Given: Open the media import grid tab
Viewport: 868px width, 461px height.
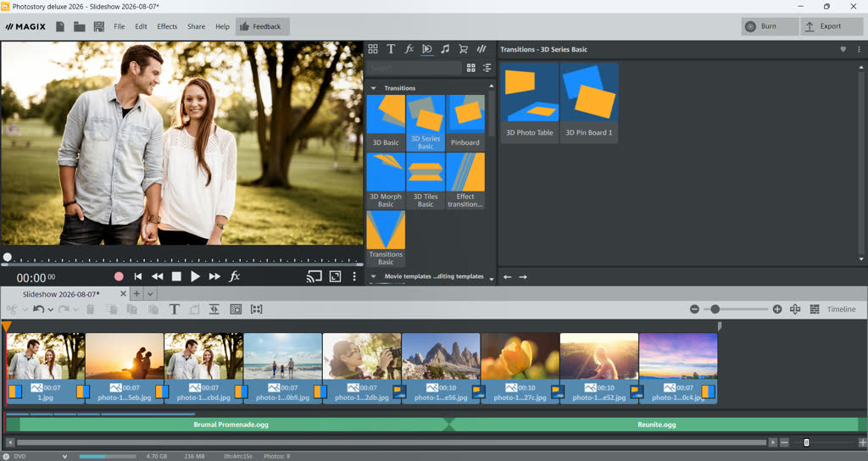Looking at the screenshot, I should [373, 49].
